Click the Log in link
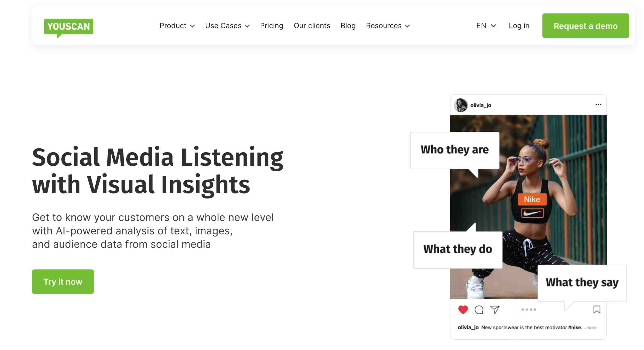The width and height of the screenshot is (644, 350). (x=519, y=26)
